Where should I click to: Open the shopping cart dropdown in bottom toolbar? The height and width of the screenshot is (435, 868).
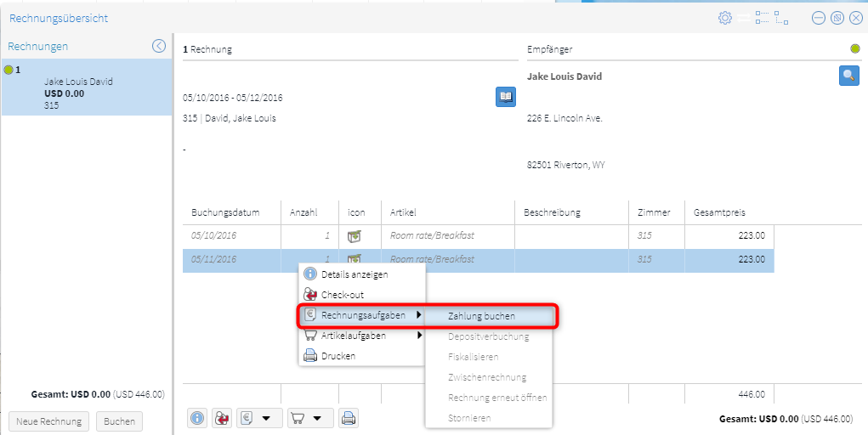pos(309,418)
